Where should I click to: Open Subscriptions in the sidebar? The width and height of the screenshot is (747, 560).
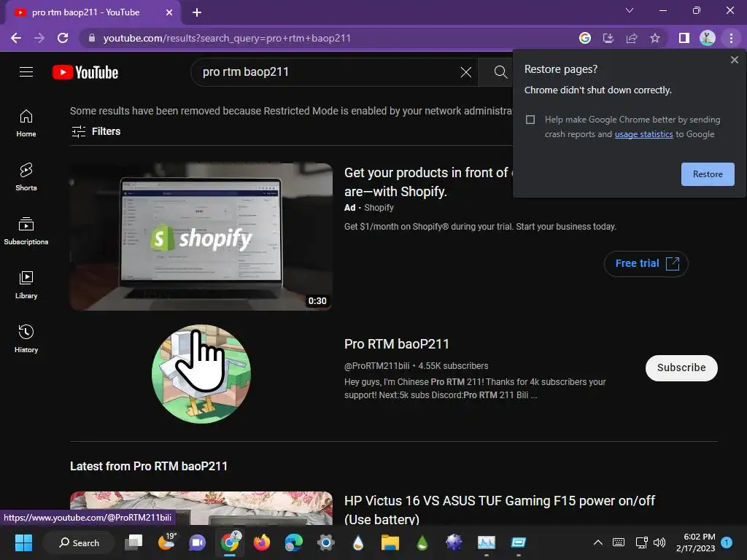[x=26, y=231]
